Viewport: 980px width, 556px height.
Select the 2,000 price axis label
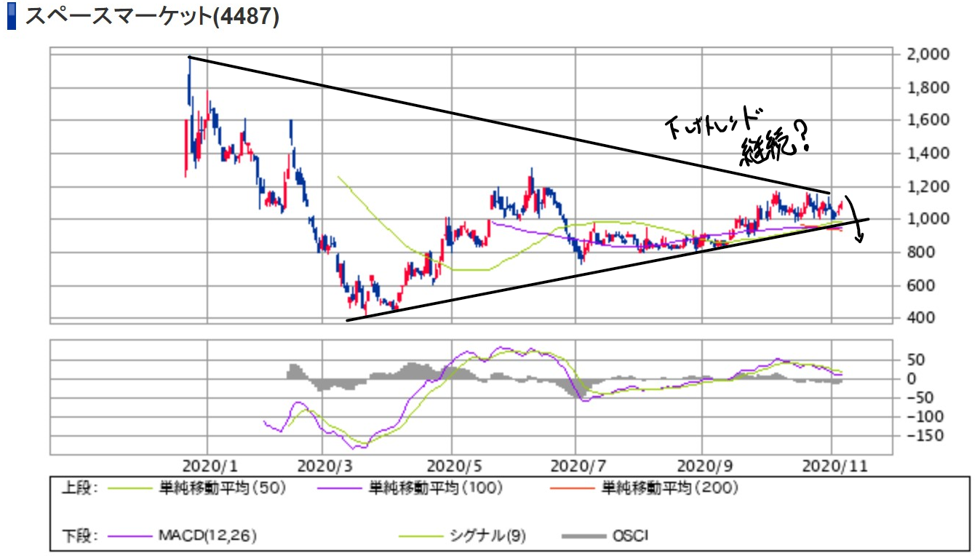(928, 54)
